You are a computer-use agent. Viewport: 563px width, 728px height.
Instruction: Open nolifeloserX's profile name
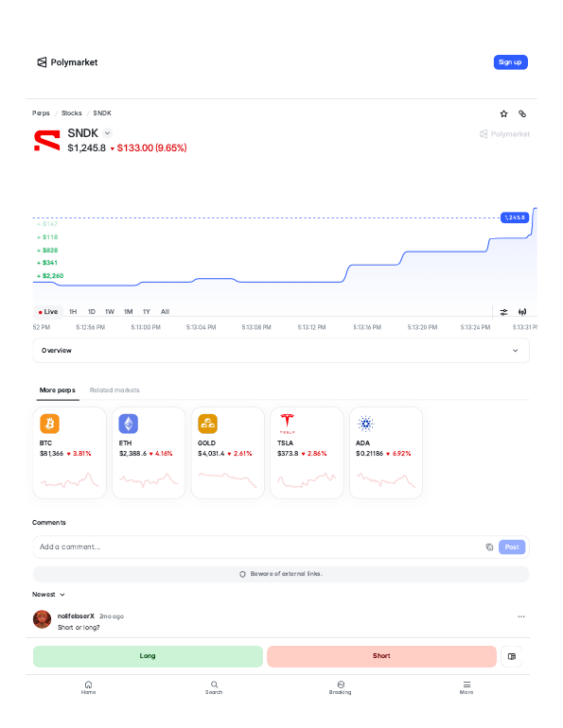76,616
